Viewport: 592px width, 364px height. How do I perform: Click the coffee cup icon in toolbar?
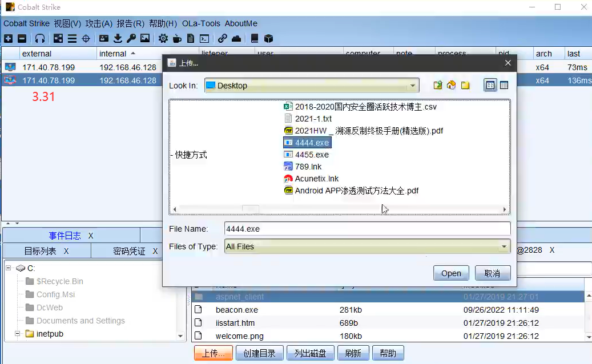coord(177,39)
